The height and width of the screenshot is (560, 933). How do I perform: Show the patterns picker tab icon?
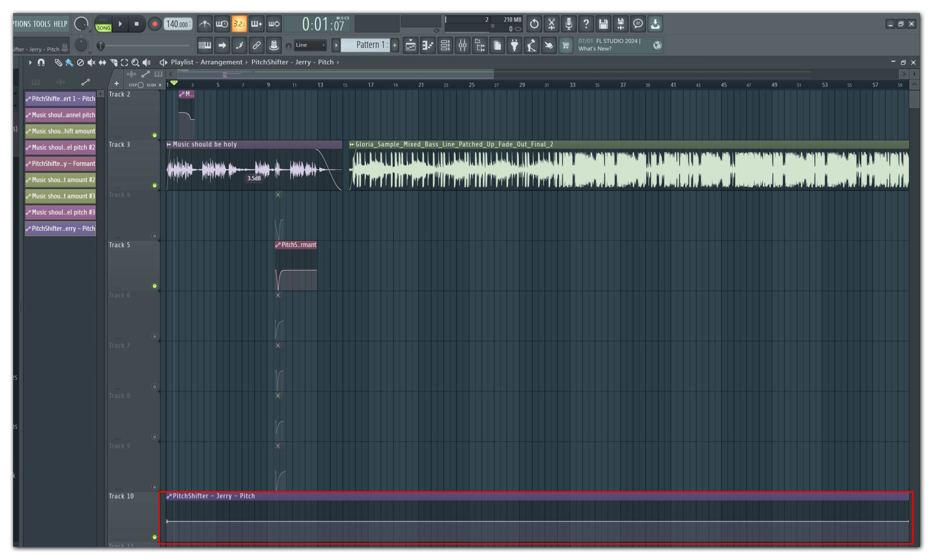coord(36,82)
